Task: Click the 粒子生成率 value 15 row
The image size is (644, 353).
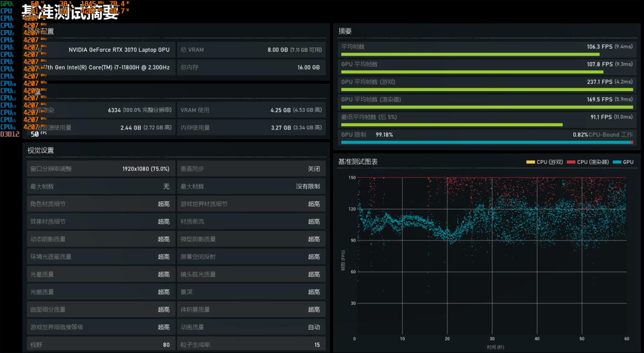Action: pos(251,345)
